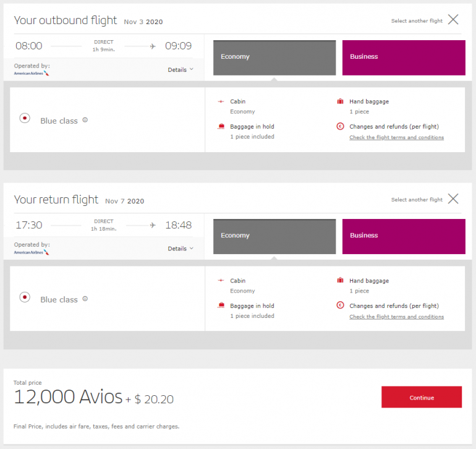Click info icon beside outbound Blue class

click(x=85, y=120)
